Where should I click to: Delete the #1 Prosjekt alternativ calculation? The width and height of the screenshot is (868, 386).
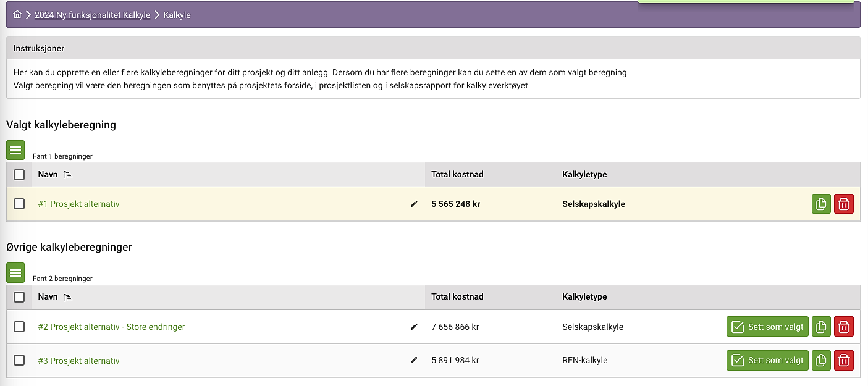point(844,204)
